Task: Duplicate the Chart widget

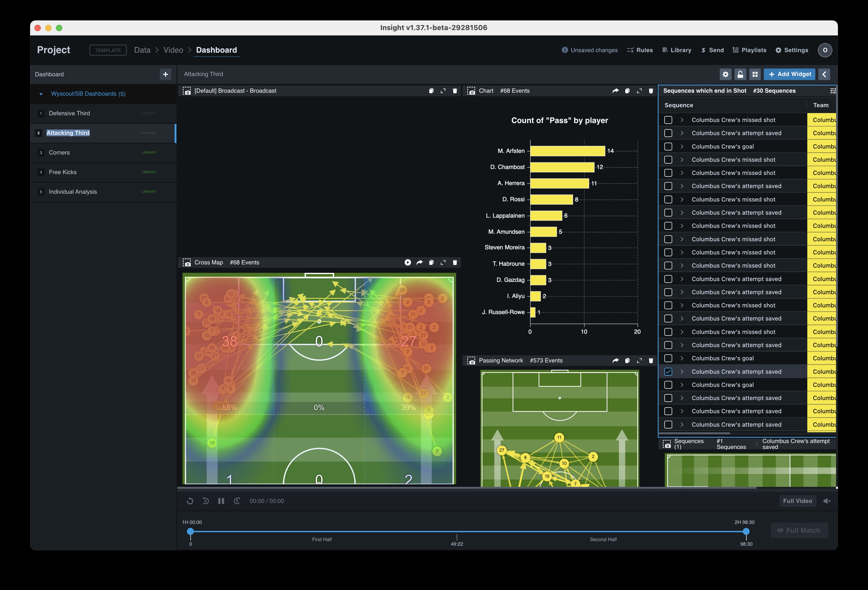Action: (627, 91)
